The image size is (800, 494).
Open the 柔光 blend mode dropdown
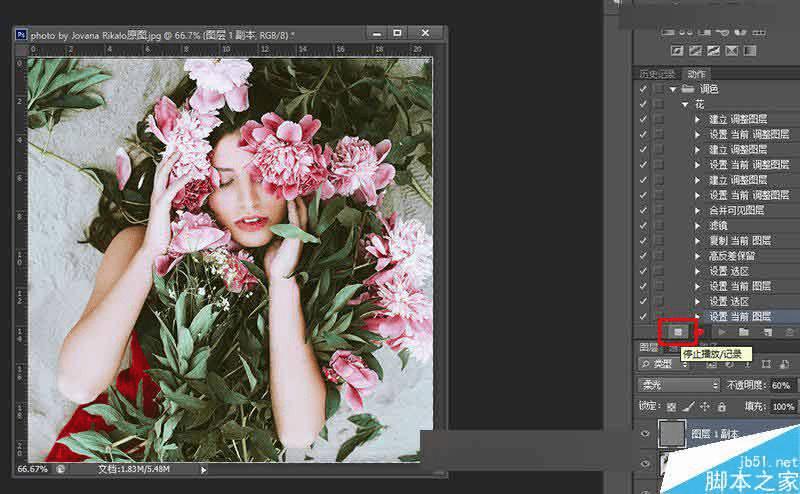(x=679, y=385)
